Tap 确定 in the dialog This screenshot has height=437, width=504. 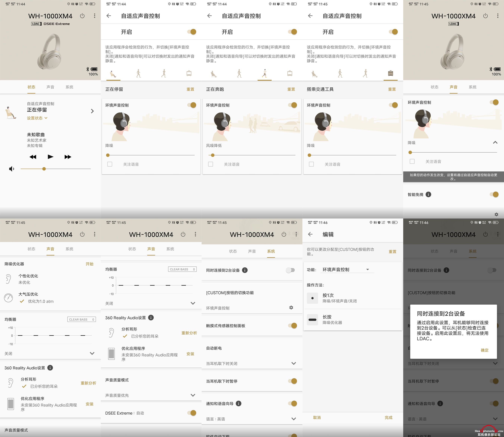pos(485,350)
